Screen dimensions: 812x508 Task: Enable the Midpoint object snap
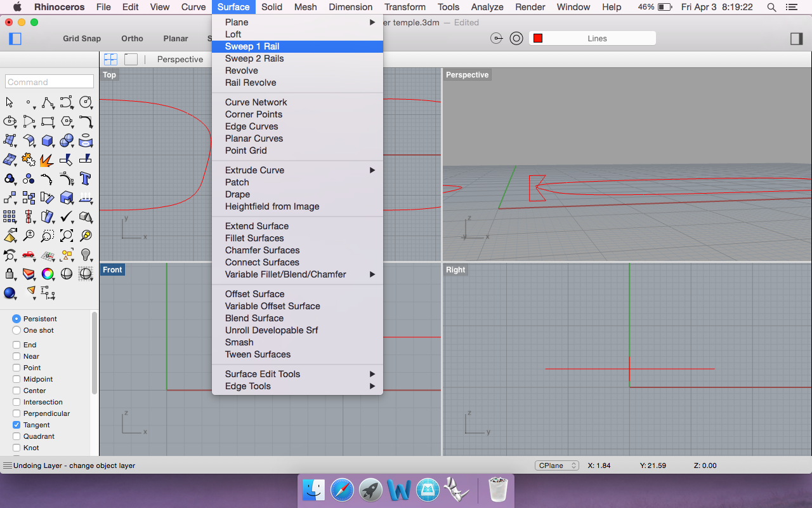(x=16, y=379)
